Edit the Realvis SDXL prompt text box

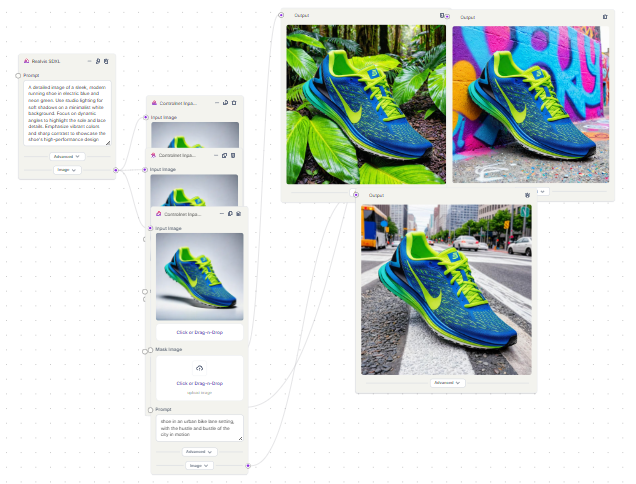pos(67,113)
